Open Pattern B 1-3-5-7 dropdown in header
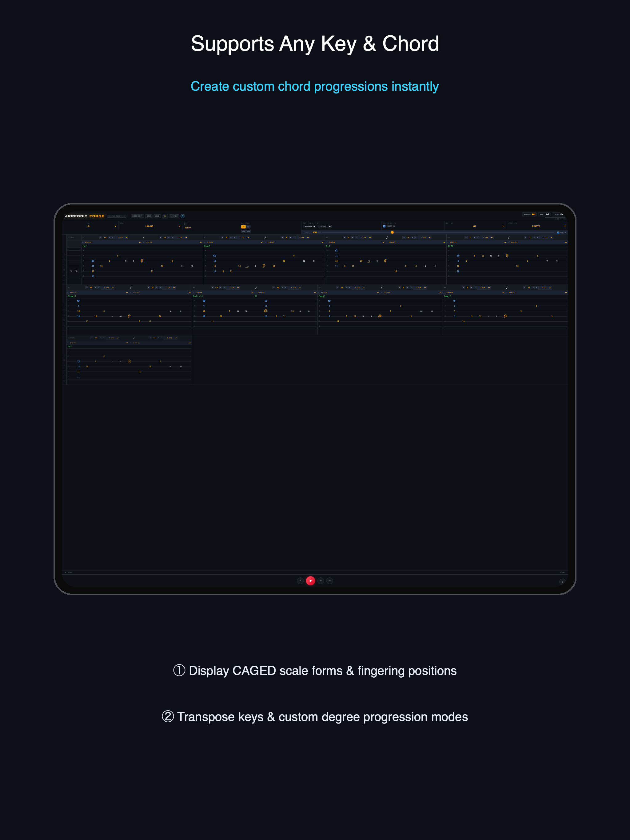This screenshot has width=630, height=840. coord(325,227)
